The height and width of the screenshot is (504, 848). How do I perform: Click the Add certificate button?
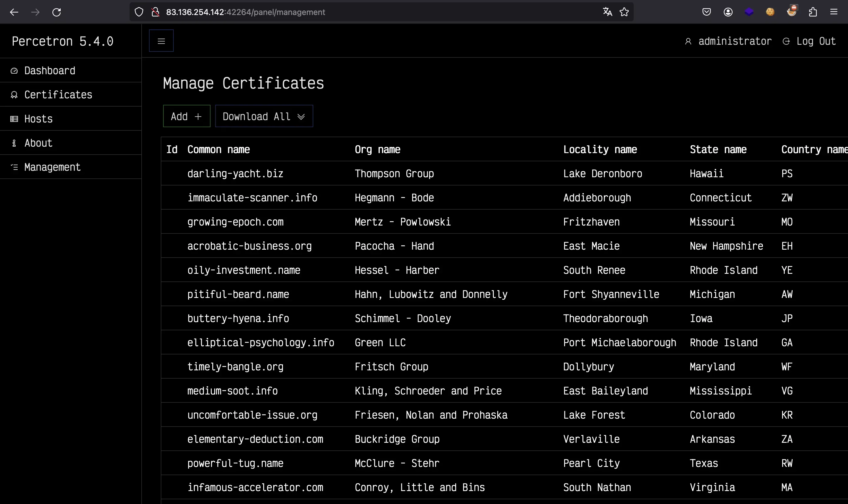point(186,117)
